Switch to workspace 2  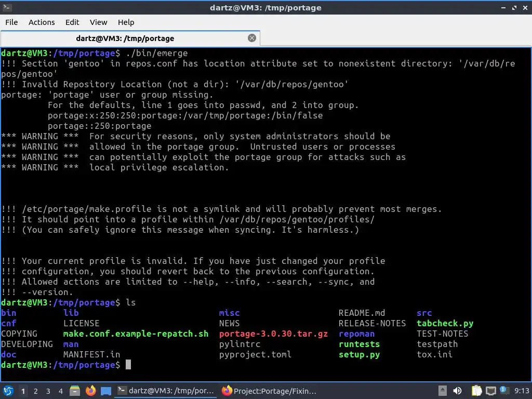(36, 391)
